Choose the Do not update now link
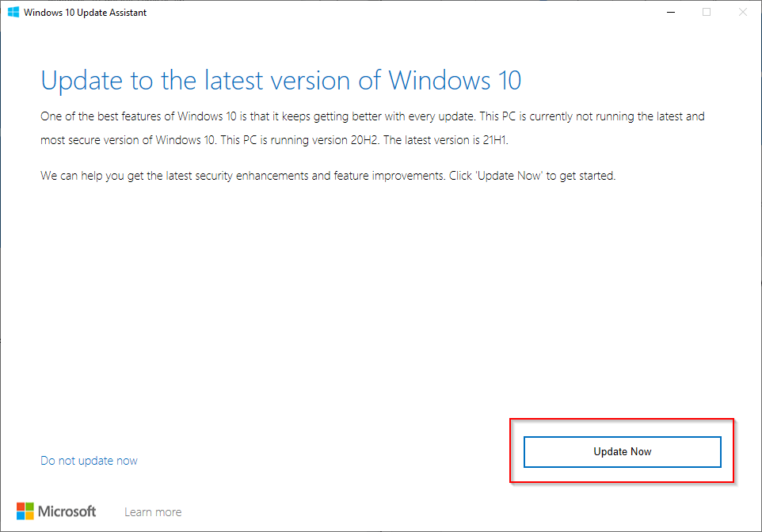762x532 pixels. pyautogui.click(x=89, y=461)
